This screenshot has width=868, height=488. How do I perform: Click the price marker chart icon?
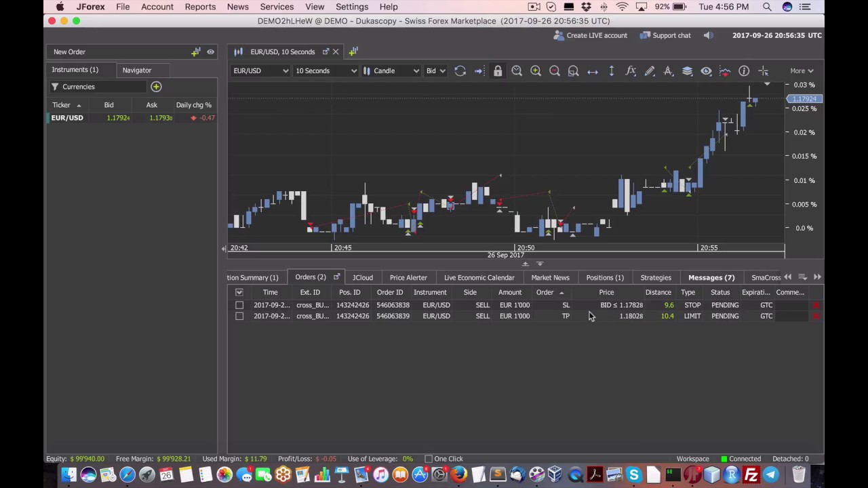pos(725,70)
